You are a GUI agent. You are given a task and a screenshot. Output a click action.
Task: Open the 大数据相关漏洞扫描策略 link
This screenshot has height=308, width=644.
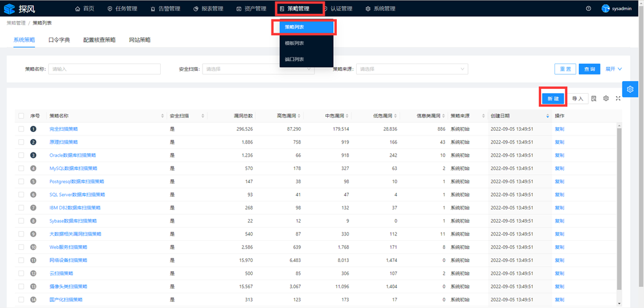tap(75, 234)
